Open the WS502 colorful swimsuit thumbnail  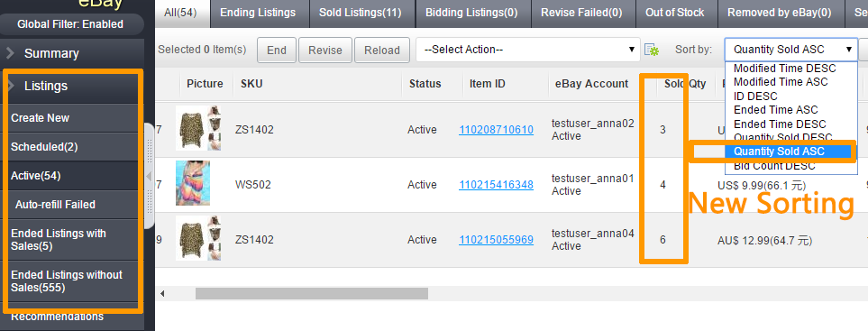pos(193,183)
